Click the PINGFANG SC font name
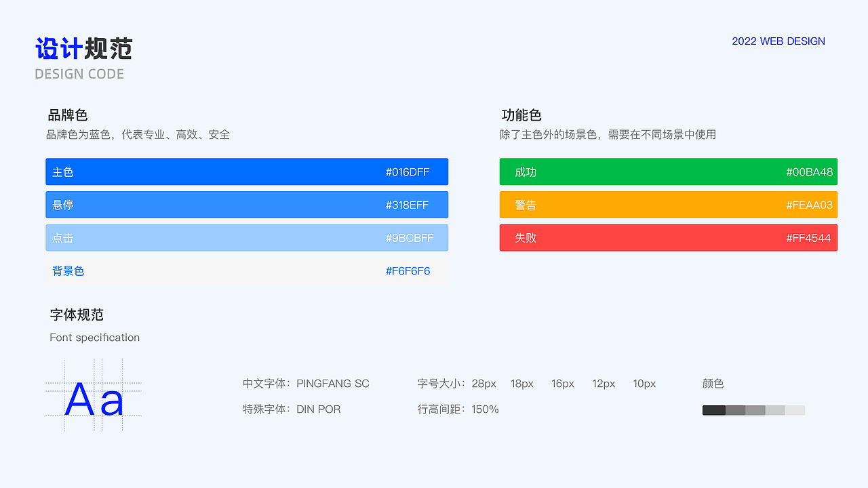 (x=333, y=384)
